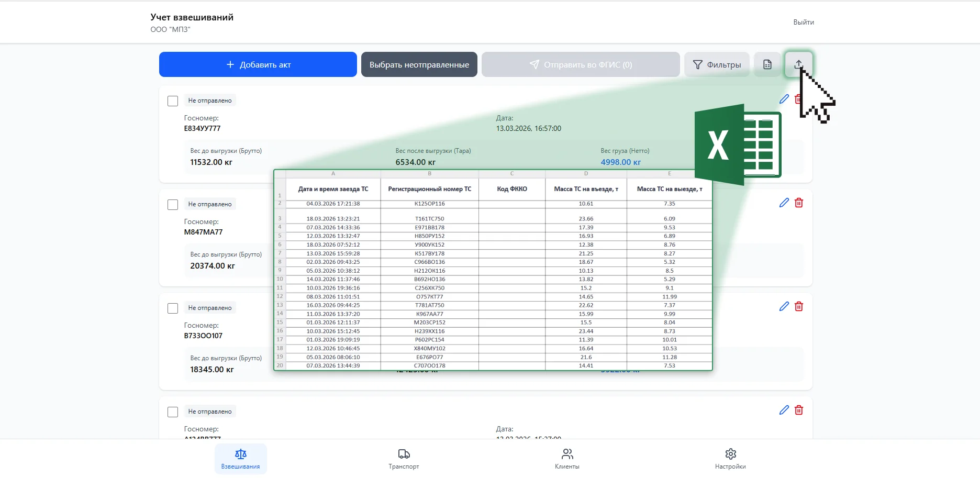Click plate number М847МА77
Viewport: 980px width, 478px height.
pos(203,232)
